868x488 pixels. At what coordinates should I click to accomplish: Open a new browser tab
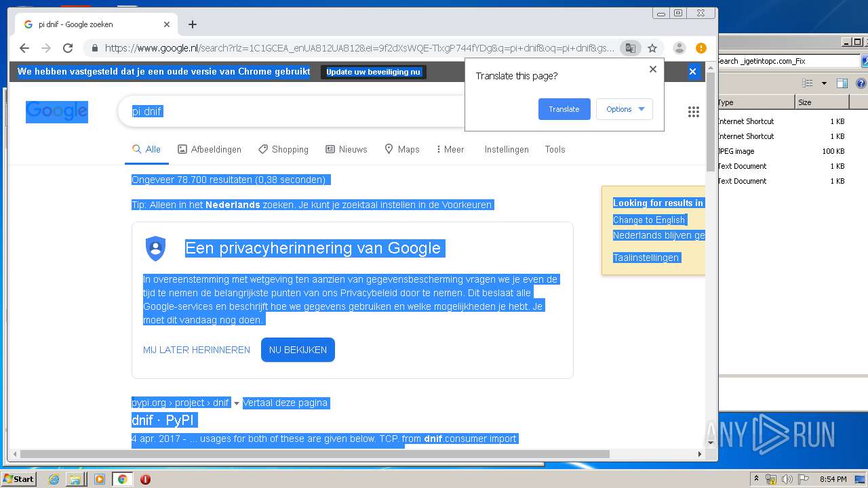[x=193, y=24]
